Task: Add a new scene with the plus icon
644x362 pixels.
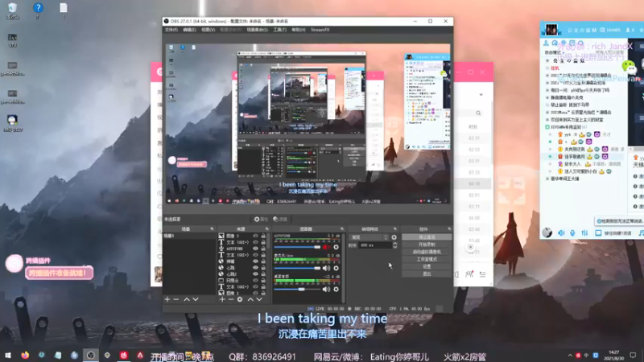Action: click(167, 299)
